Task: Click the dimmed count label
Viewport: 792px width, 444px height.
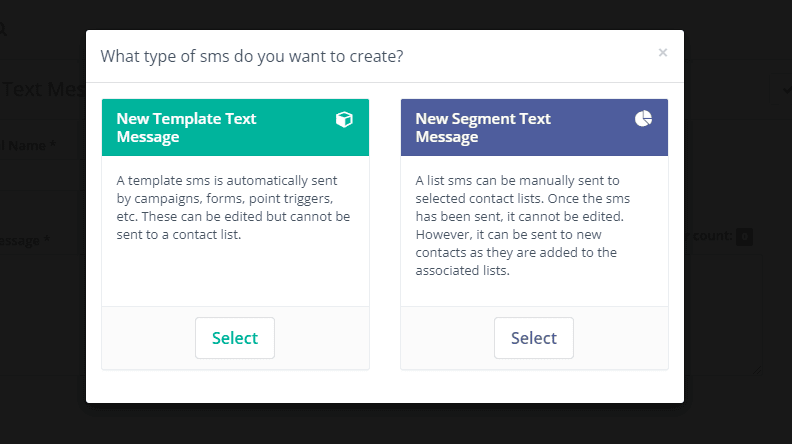Action: click(708, 236)
